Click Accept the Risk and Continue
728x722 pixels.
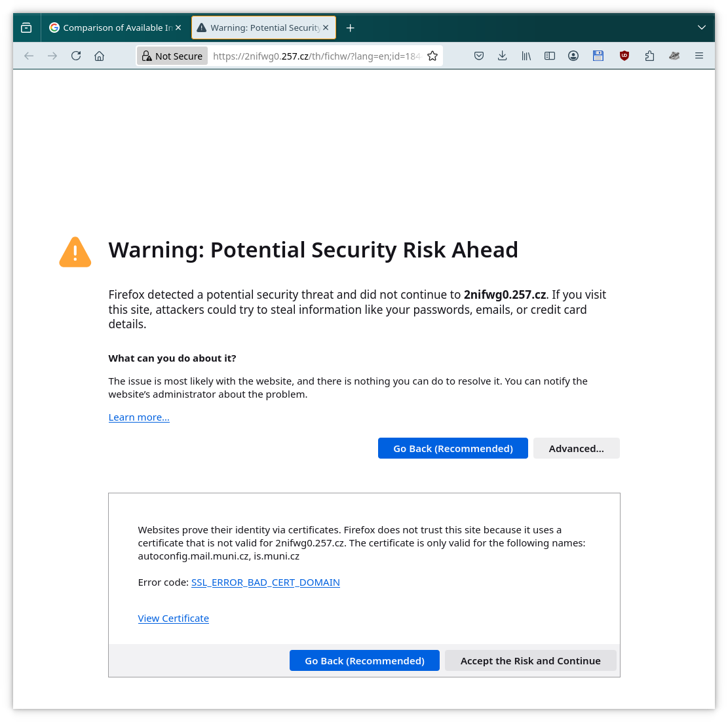click(530, 660)
